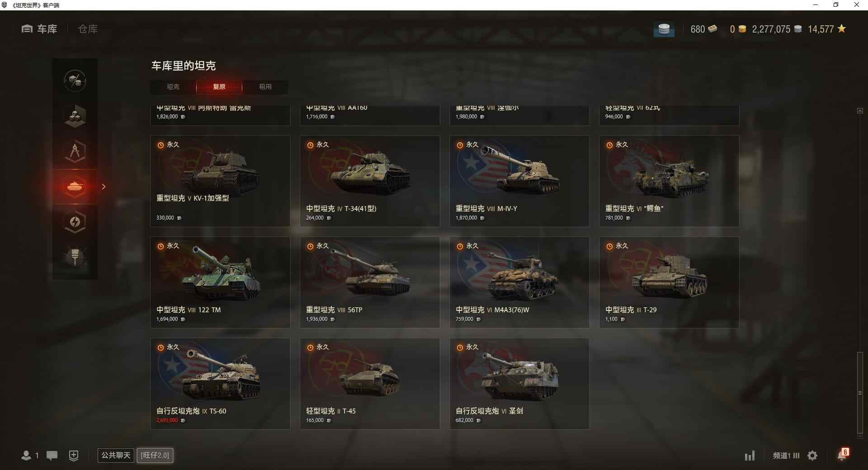The height and width of the screenshot is (470, 868).
Task: Expand sidebar arrow next to tank icon
Action: [x=104, y=187]
